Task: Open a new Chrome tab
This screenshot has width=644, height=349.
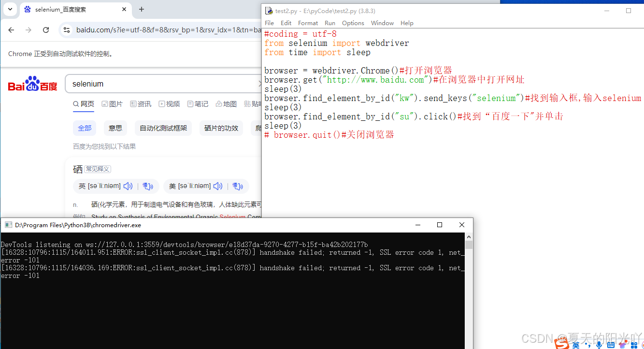Action: pyautogui.click(x=142, y=9)
